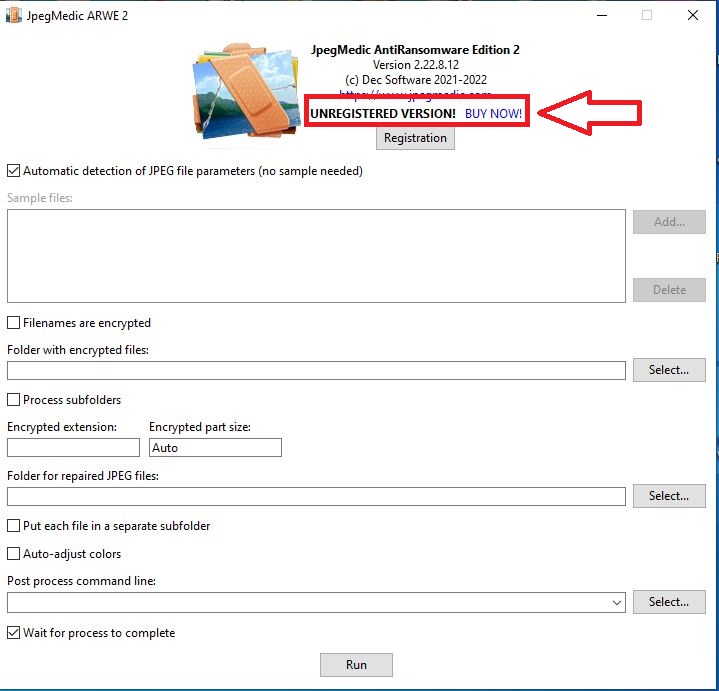Select post process command line file

click(669, 602)
